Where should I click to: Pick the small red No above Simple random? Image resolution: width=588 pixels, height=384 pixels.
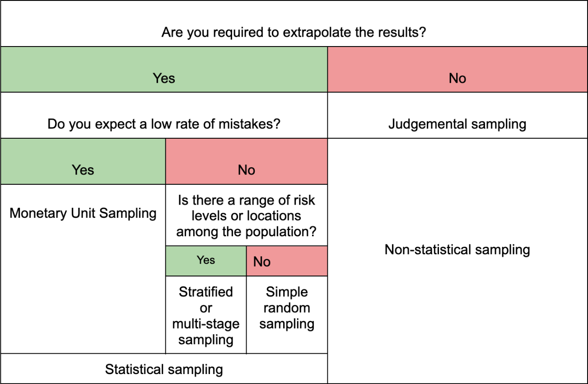[262, 262]
